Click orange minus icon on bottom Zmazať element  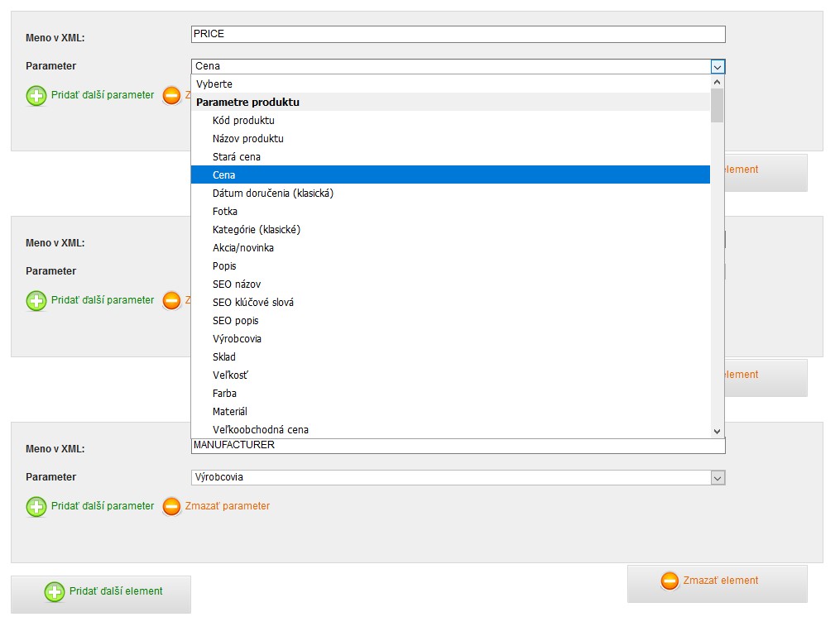(670, 581)
